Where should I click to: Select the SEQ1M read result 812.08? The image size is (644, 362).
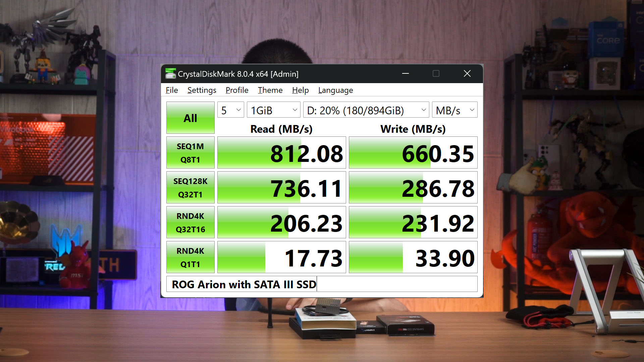282,153
